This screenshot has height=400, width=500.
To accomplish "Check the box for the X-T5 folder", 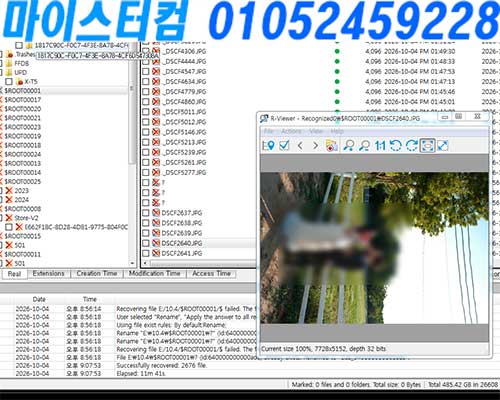I will 9,81.
